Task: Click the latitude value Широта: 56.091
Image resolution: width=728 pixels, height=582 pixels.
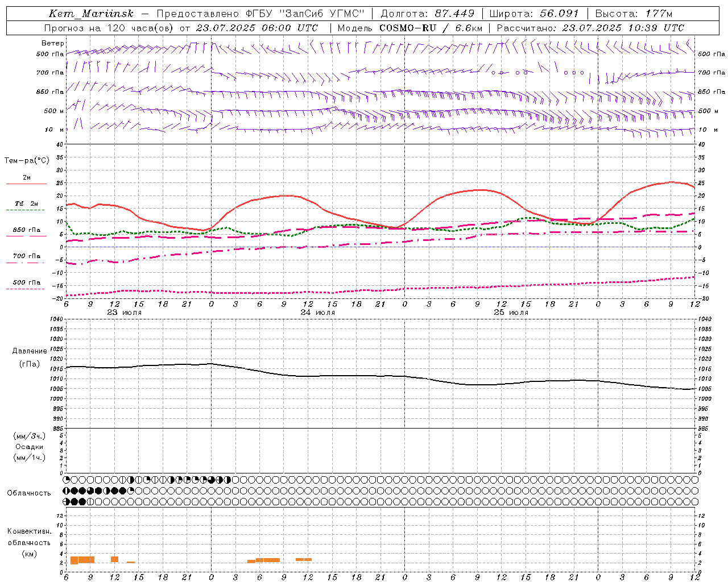Action: [535, 14]
